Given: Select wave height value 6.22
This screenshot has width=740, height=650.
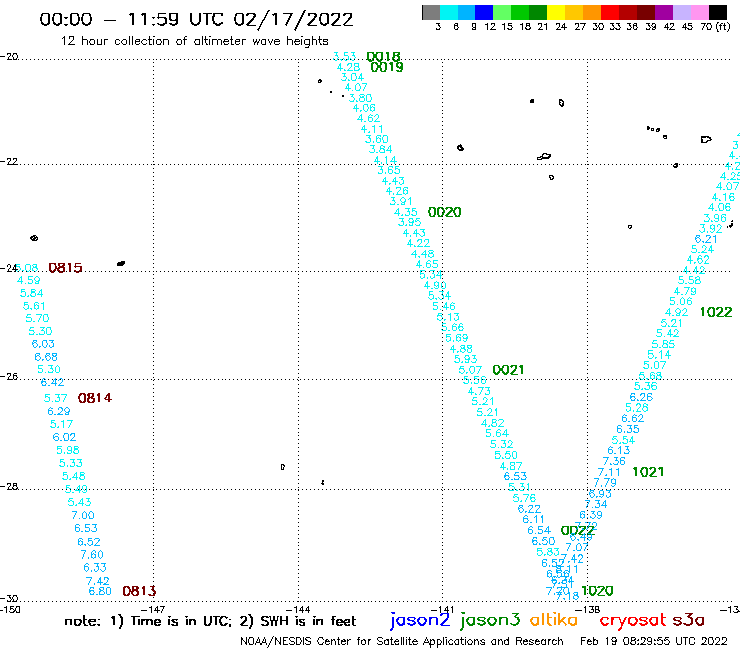Looking at the screenshot, I should [x=529, y=509].
